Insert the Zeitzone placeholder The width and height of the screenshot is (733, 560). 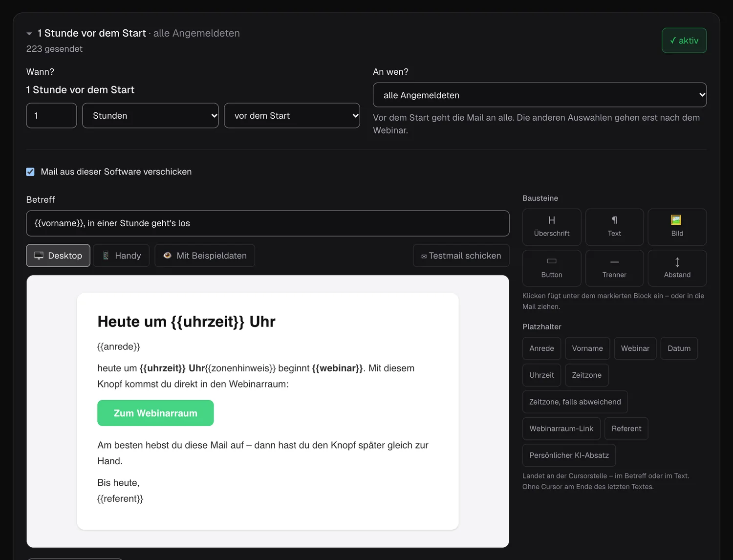[587, 375]
